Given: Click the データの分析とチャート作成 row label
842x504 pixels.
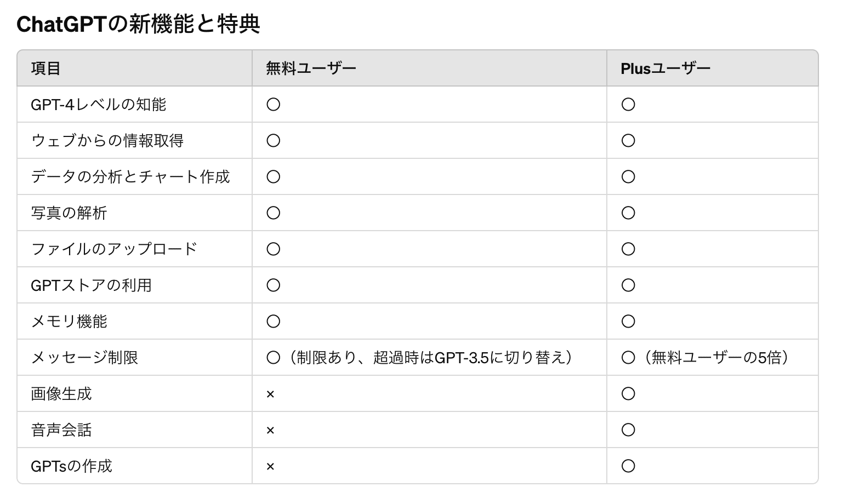Looking at the screenshot, I should [130, 177].
